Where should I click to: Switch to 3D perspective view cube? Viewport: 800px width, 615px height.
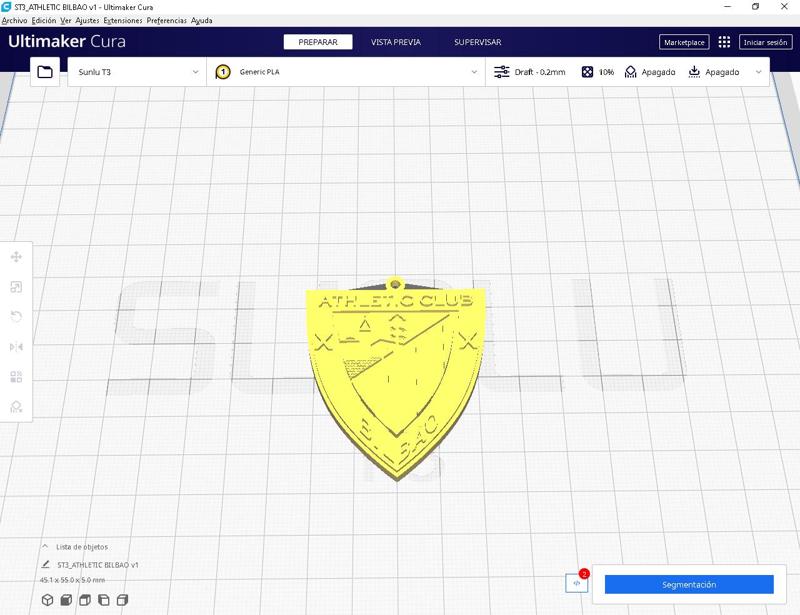pyautogui.click(x=47, y=600)
